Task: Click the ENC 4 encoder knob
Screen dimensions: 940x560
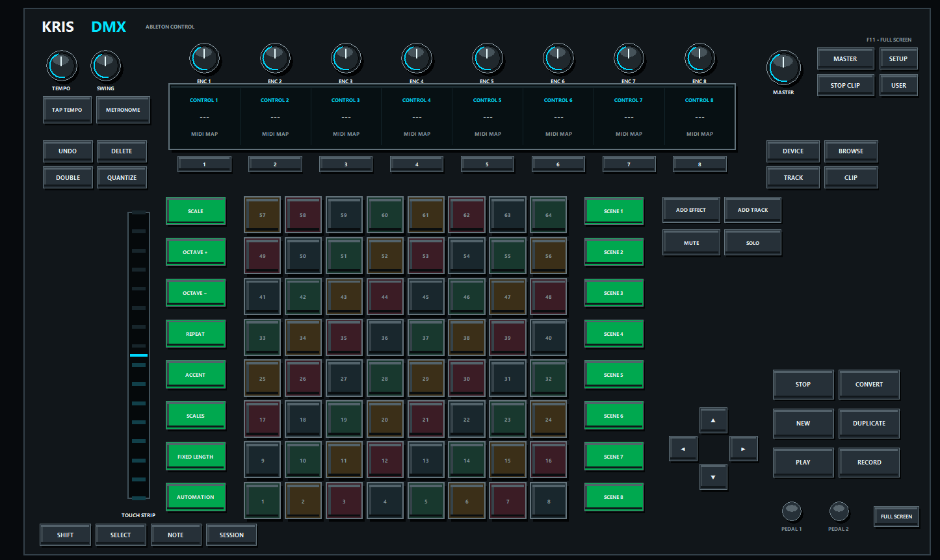Action: 417,59
